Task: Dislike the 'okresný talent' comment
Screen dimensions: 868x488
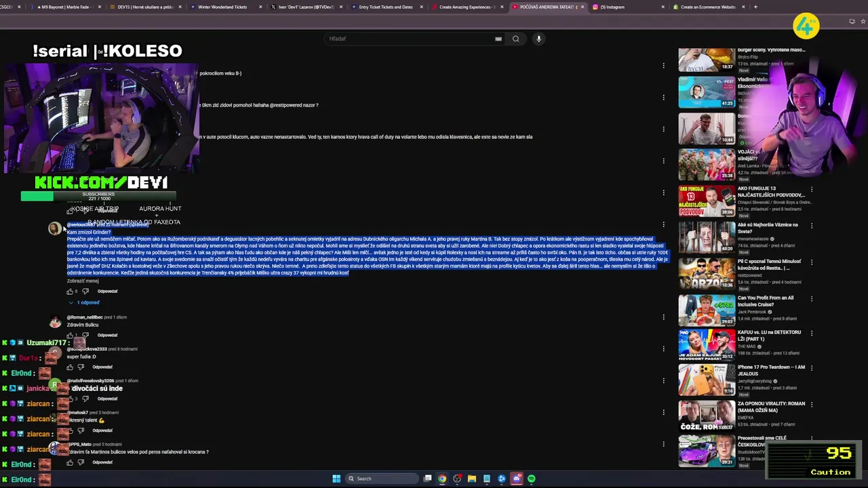Action: [x=81, y=430]
